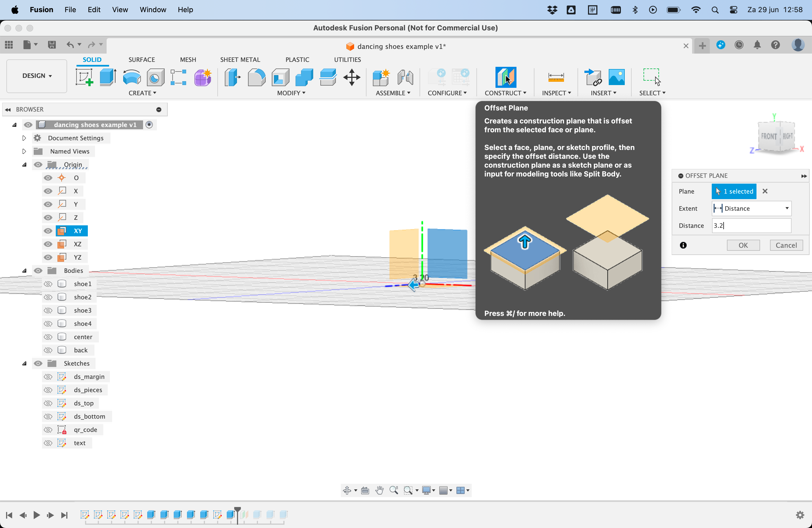
Task: Select the Pan hand tool
Action: 379,490
